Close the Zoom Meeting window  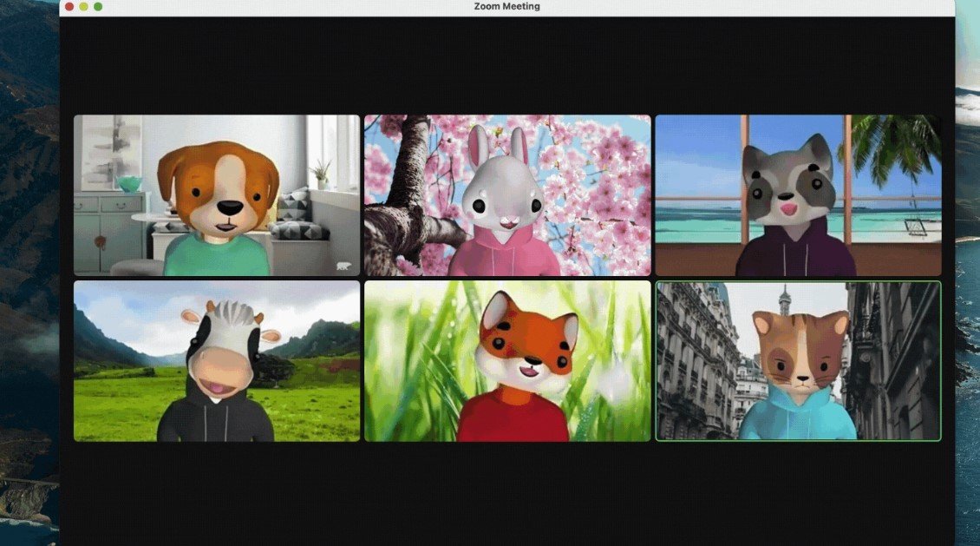[x=69, y=6]
